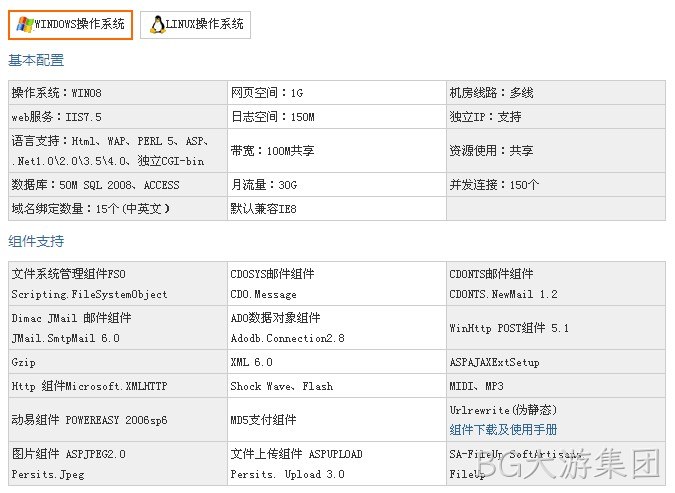
Task: Select the 网页空间：1G cell
Action: pos(337,93)
